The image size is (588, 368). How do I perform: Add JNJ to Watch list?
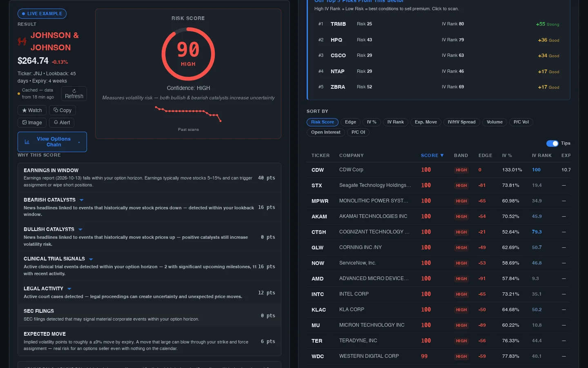pyautogui.click(x=32, y=110)
